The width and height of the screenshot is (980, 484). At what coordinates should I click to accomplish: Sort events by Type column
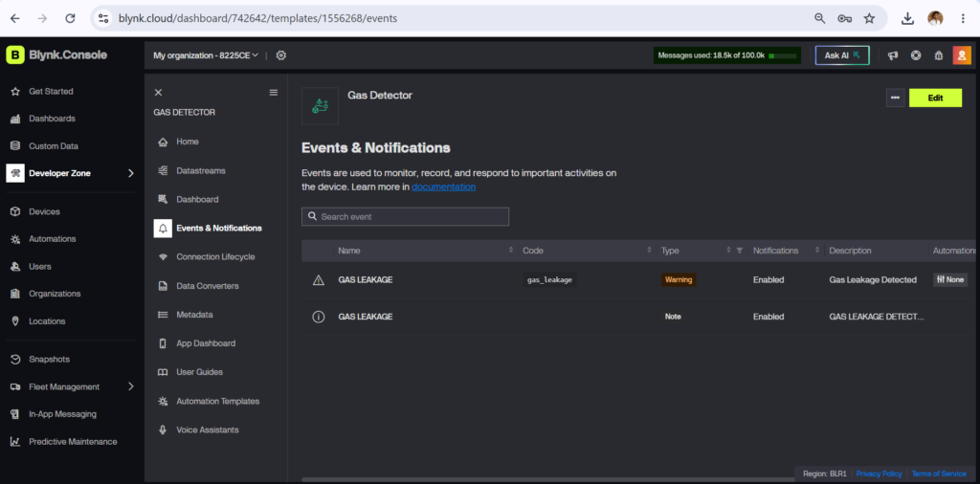(x=728, y=251)
